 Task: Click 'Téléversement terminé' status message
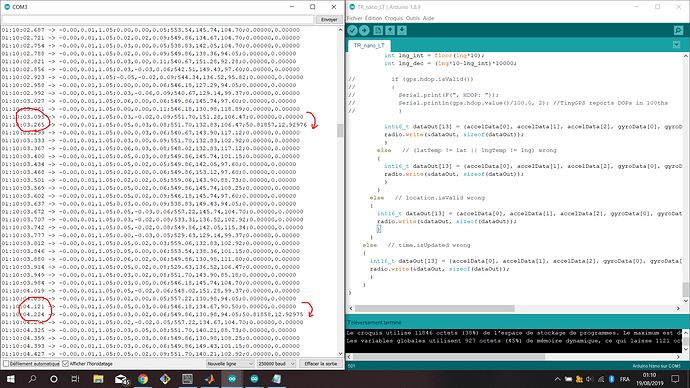coord(374,322)
